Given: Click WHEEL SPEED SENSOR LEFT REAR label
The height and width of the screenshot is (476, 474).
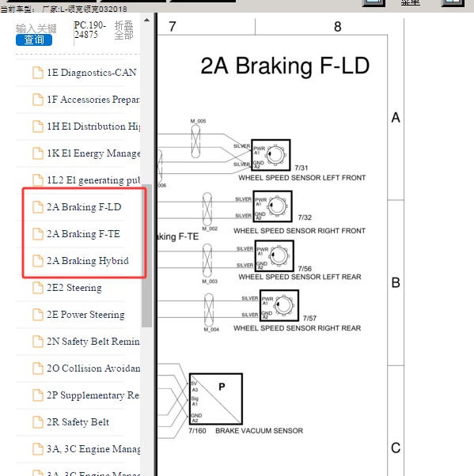Looking at the screenshot, I should [x=300, y=277].
